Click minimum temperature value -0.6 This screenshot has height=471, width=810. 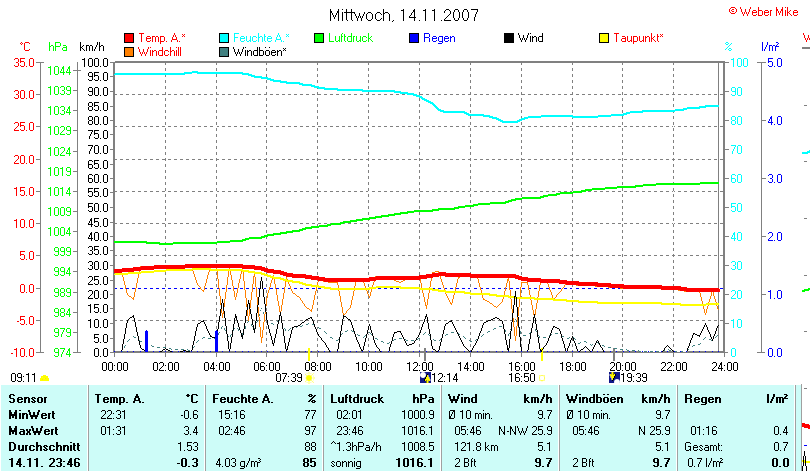(190, 415)
